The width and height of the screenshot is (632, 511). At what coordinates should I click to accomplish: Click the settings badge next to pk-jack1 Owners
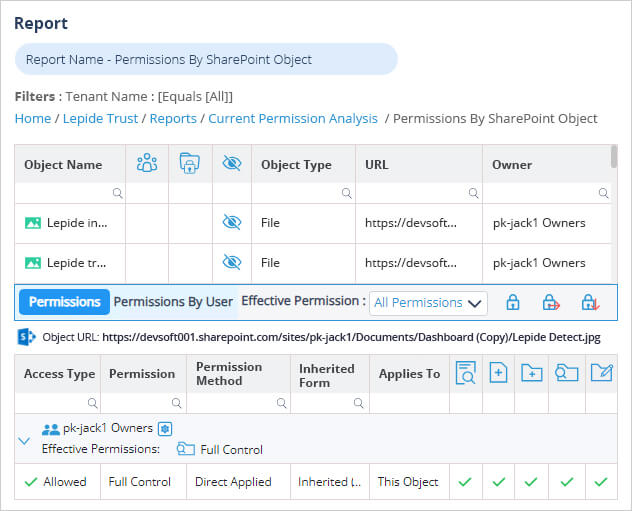tap(165, 429)
